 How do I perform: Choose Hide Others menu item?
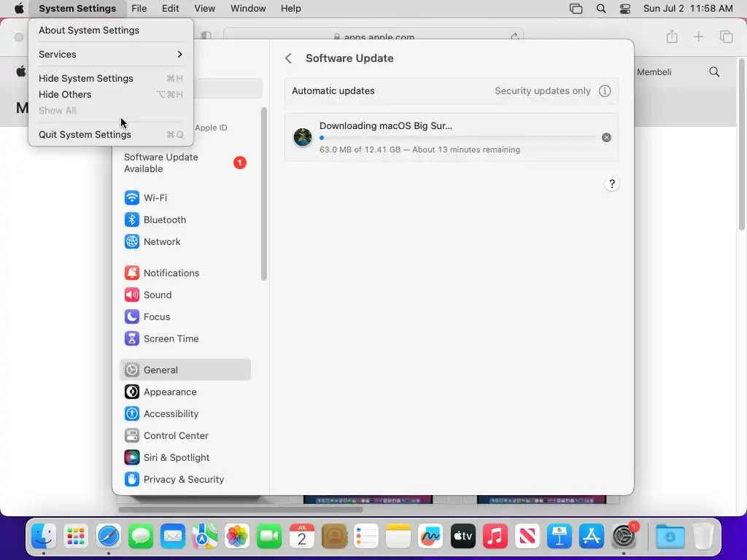point(111,94)
